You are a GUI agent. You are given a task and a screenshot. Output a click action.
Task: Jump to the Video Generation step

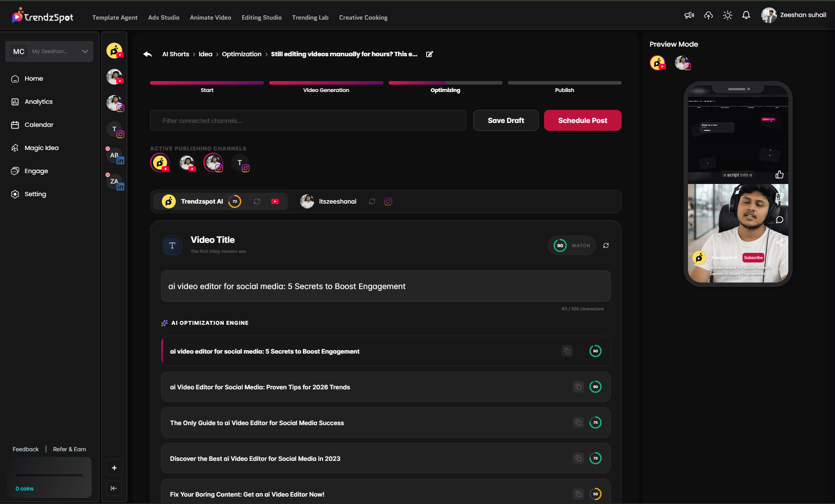point(326,87)
